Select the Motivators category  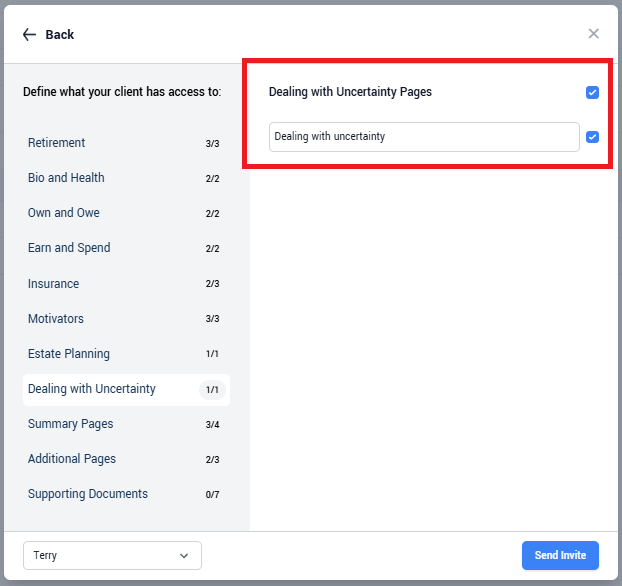coord(126,319)
